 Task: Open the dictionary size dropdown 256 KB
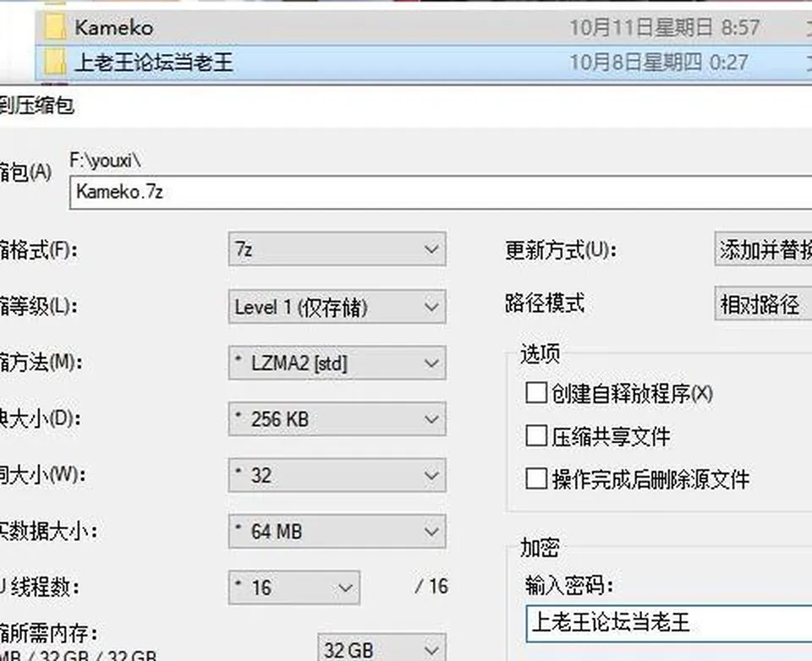click(337, 418)
